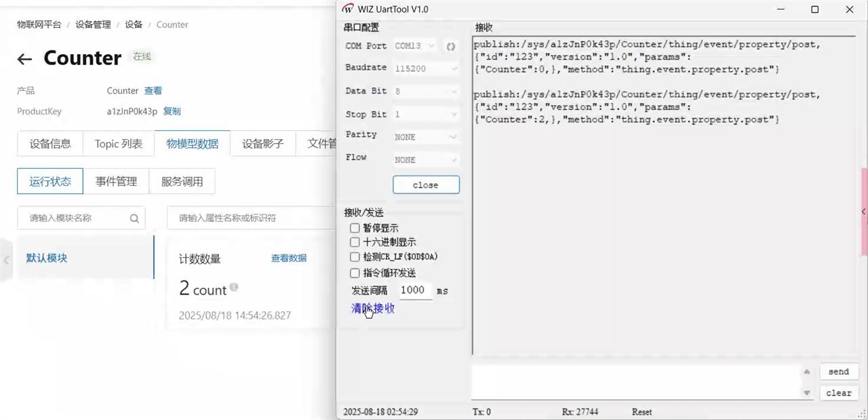Click the pink scrollbar at window right edge
The width and height of the screenshot is (868, 420).
(x=864, y=212)
